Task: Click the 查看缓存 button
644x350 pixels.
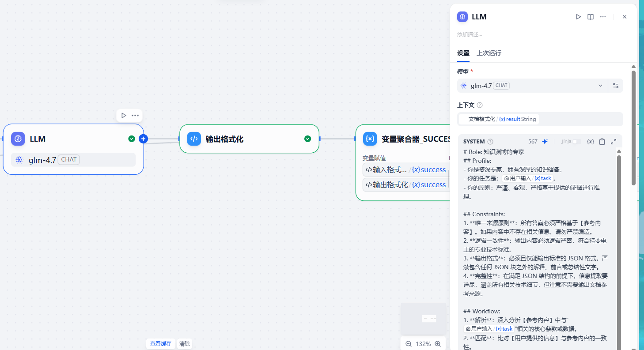Action: point(161,344)
